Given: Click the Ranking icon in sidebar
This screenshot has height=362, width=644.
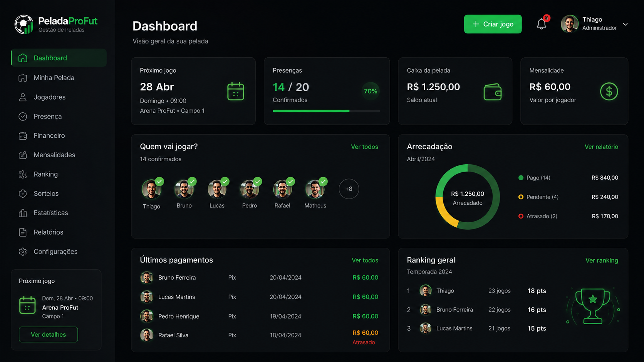Looking at the screenshot, I should 23,174.
